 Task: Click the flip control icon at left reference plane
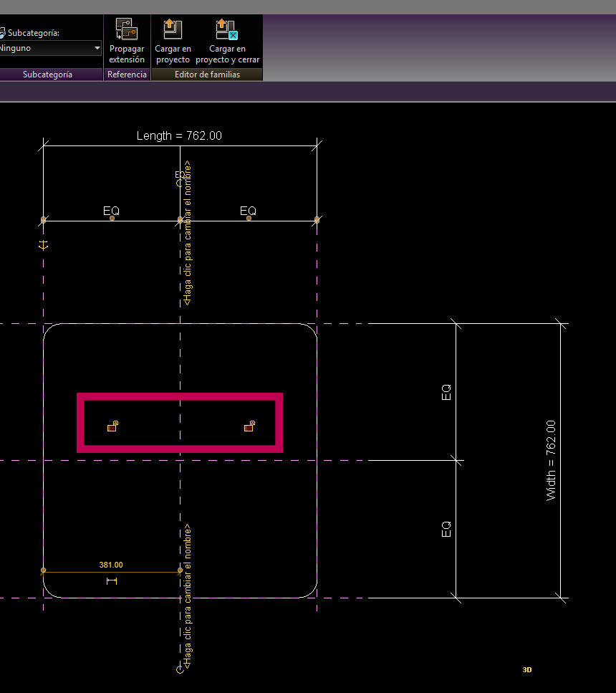(44, 245)
